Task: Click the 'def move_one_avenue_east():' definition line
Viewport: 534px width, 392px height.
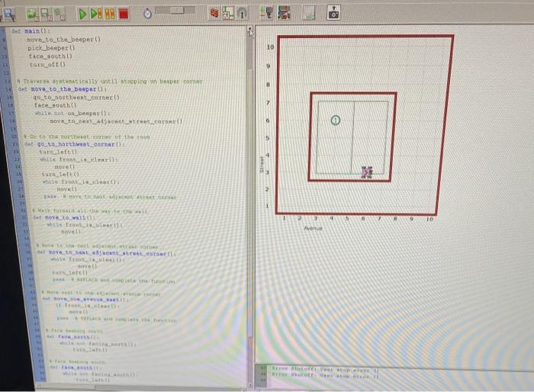Action: coord(85,300)
